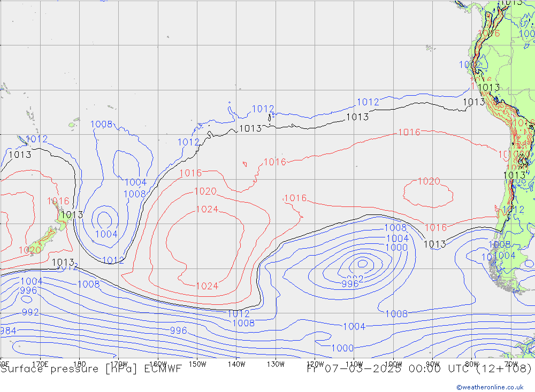Click the '170E' longitude label
Viewport: 535px width, 392px height.
point(40,364)
